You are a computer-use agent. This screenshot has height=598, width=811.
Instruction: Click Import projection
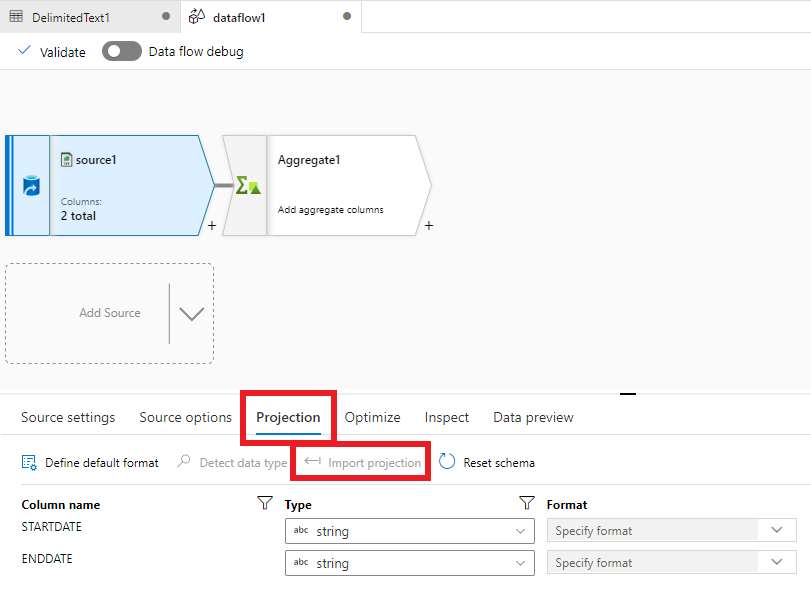click(x=363, y=462)
